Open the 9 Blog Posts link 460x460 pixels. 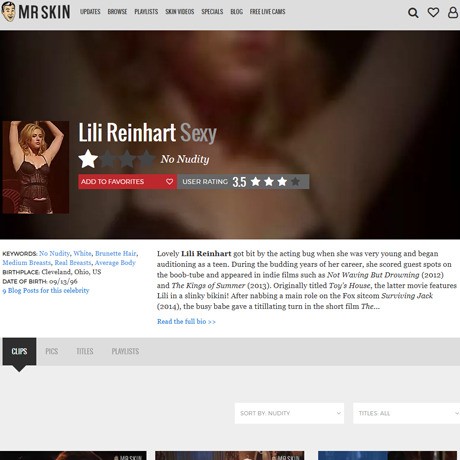(x=46, y=291)
